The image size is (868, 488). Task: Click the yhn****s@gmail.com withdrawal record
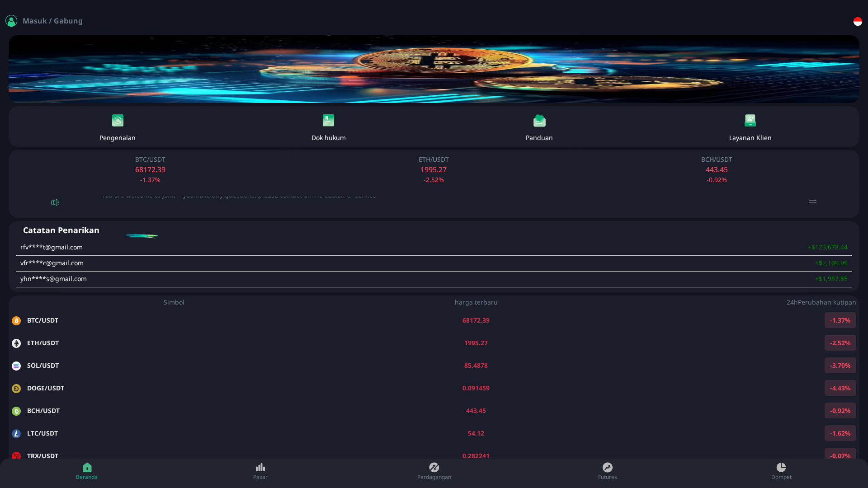[x=54, y=278]
